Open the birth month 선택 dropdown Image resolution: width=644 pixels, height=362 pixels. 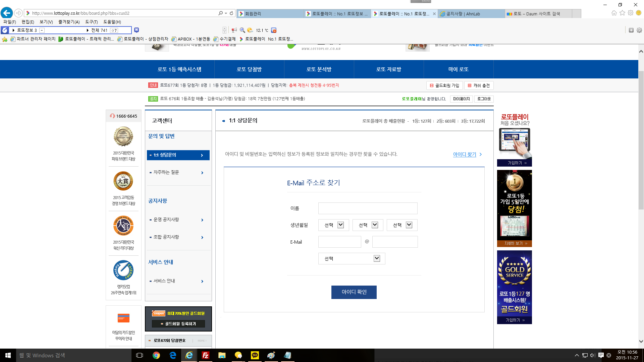pos(368,225)
